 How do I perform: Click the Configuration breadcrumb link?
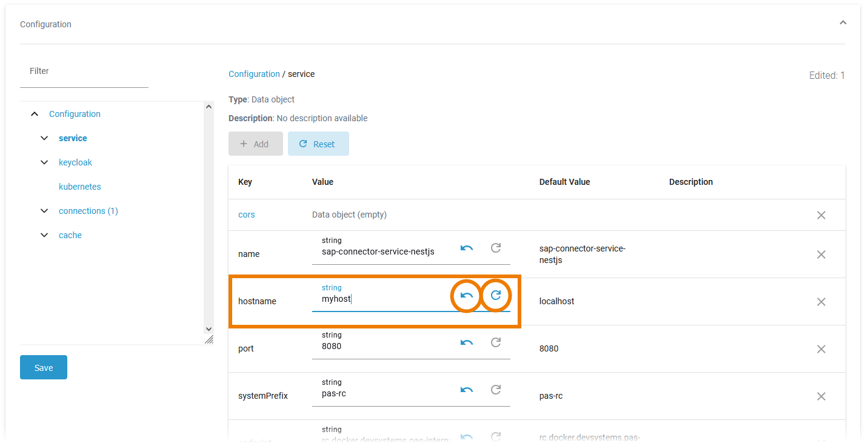coord(254,74)
